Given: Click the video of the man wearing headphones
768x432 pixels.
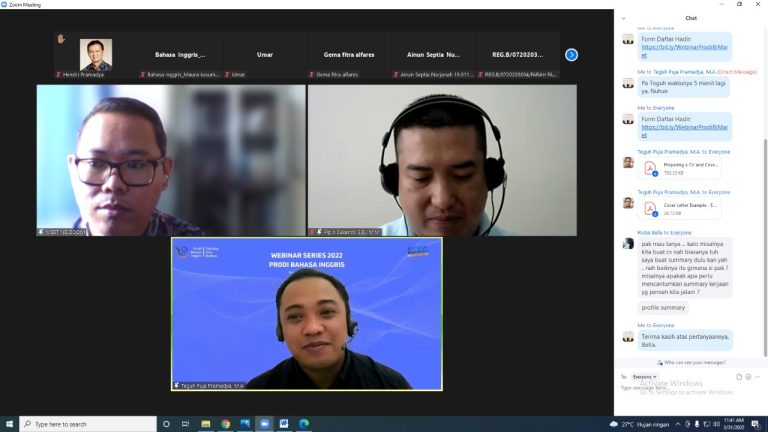Looking at the screenshot, I should (x=442, y=160).
